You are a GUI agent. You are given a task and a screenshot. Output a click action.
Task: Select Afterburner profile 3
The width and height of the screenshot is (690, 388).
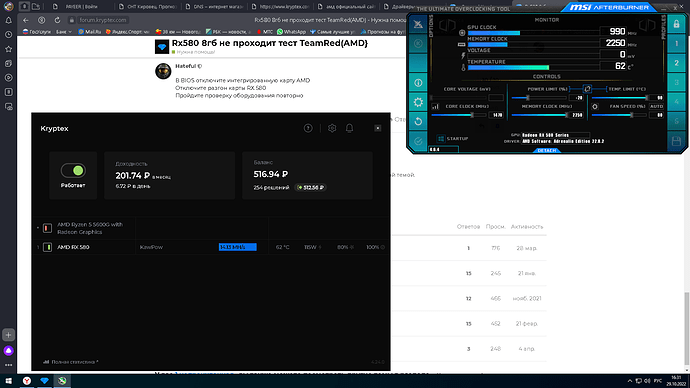coord(676,82)
